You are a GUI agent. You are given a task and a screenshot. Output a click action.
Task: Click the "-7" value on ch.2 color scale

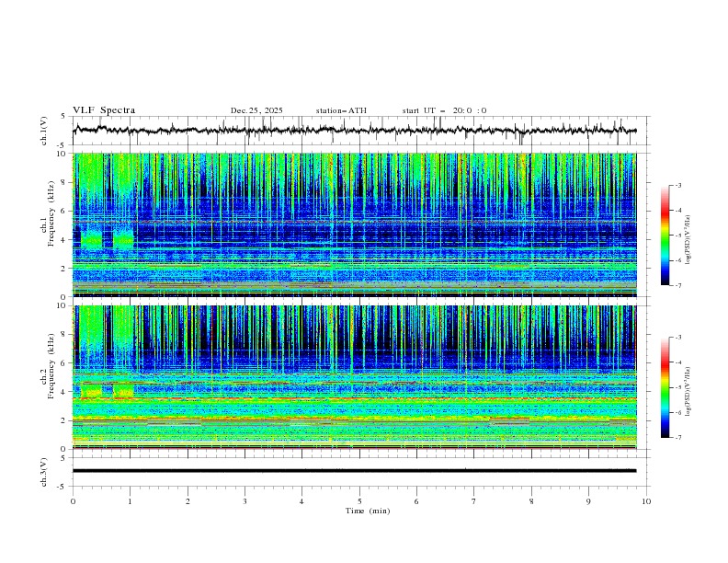677,438
